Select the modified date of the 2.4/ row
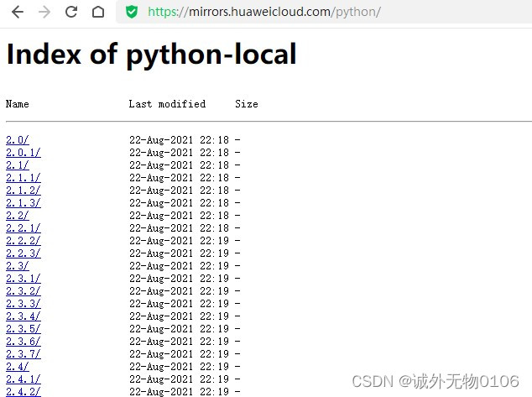Screen dimensions: 532x397 179,367
